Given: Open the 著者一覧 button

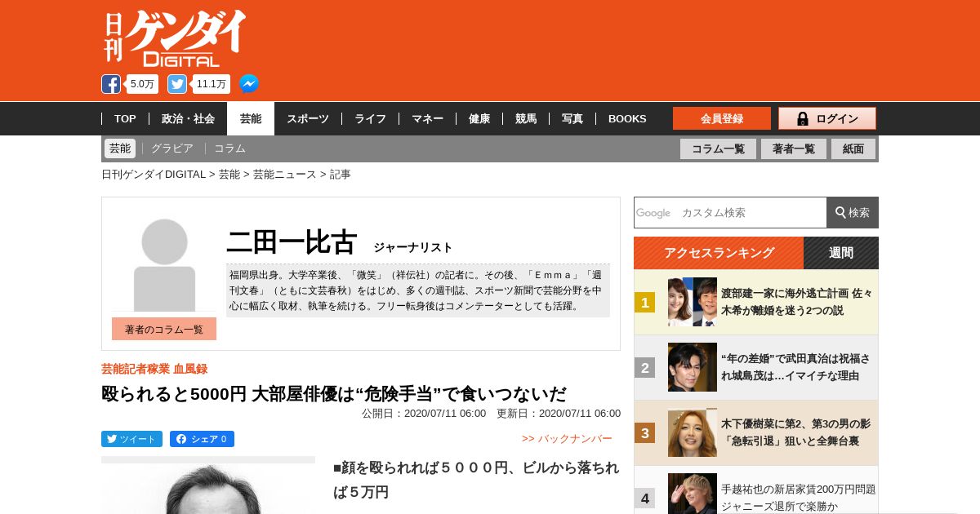Looking at the screenshot, I should tap(794, 148).
